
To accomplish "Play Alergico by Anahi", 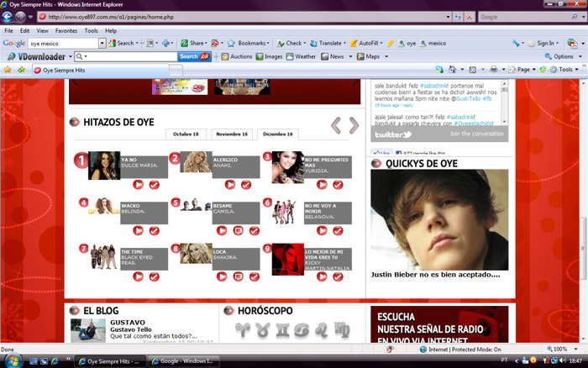I will tap(230, 185).
